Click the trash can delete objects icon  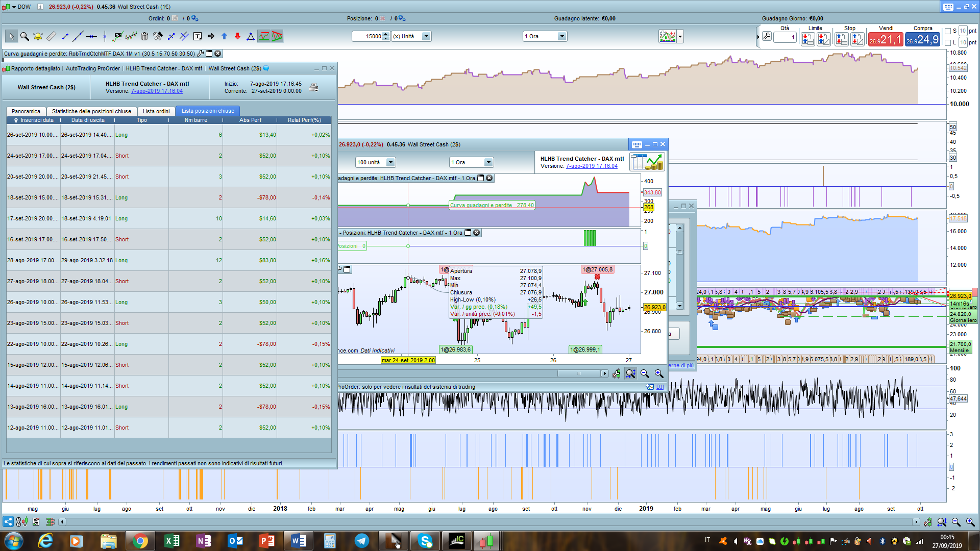coord(144,36)
